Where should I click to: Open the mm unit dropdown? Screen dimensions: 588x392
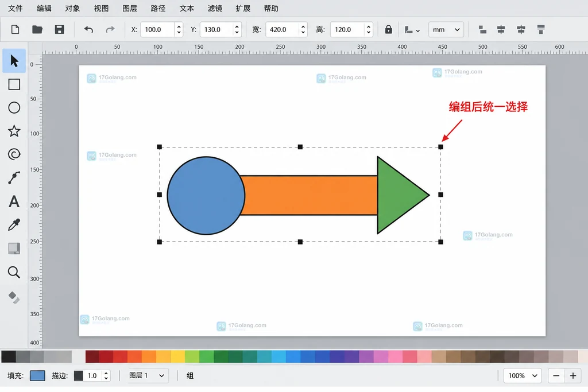click(x=446, y=30)
